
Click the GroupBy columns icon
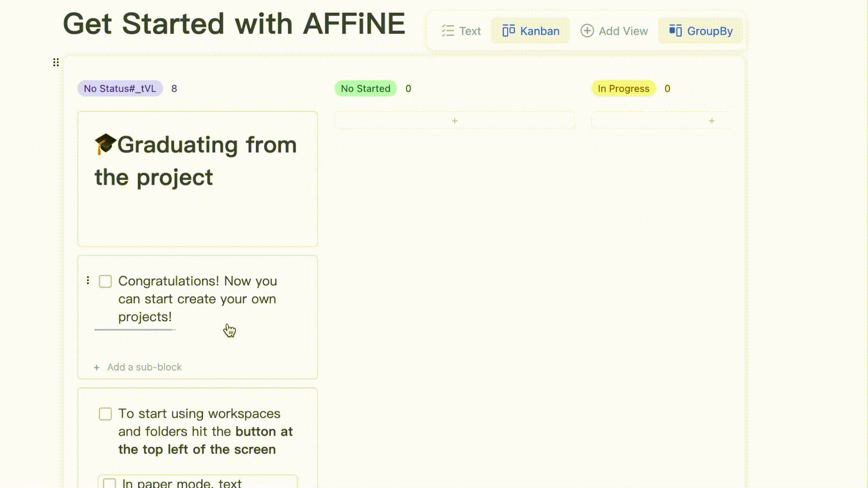(x=675, y=31)
